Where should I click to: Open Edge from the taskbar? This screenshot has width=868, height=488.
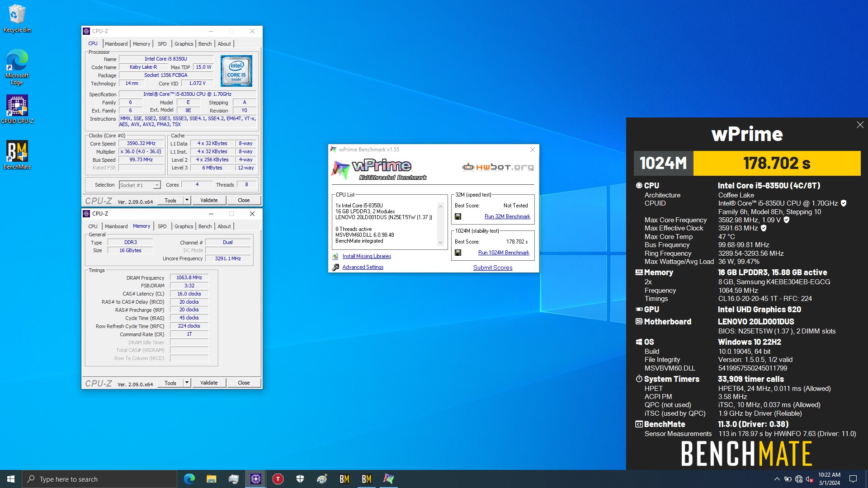(x=189, y=479)
